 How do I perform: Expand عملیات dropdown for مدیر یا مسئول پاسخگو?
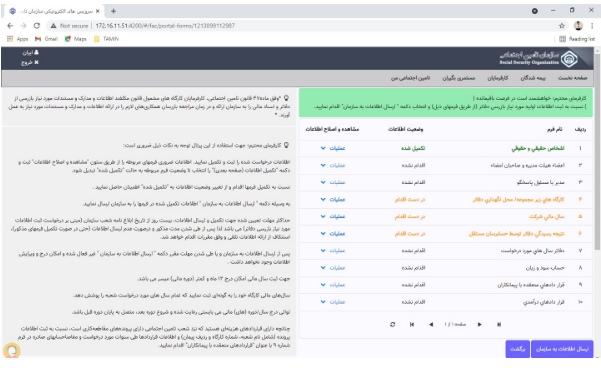pos(333,182)
